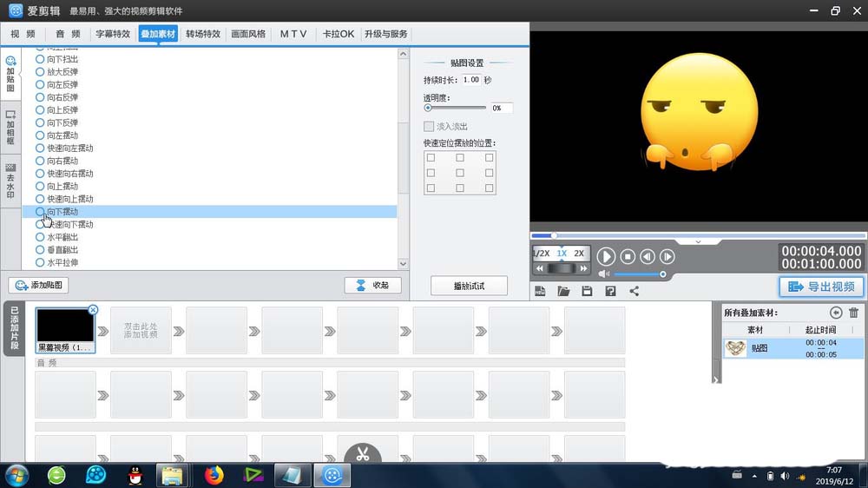Open QQ penguin from the taskbar
This screenshot has width=868, height=488.
click(135, 475)
